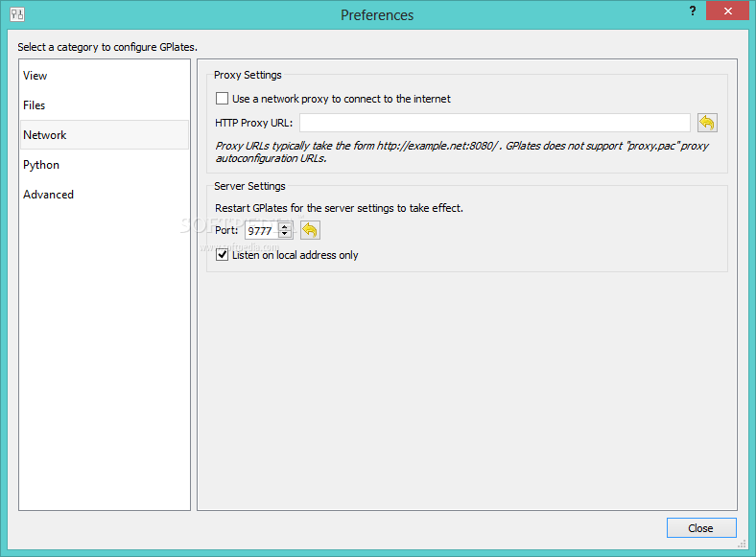This screenshot has width=756, height=557.
Task: Open the help question mark button
Action: [x=693, y=12]
